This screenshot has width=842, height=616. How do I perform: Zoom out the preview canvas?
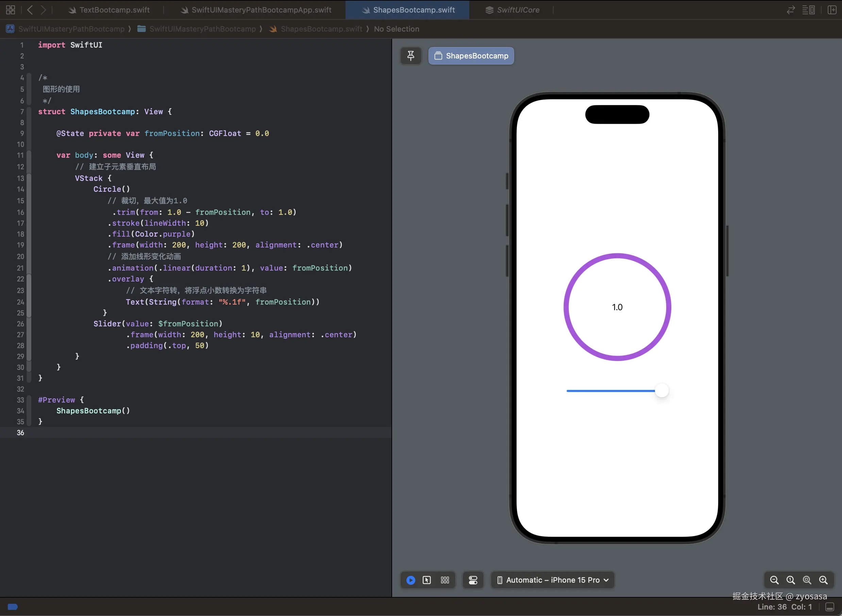coord(774,580)
